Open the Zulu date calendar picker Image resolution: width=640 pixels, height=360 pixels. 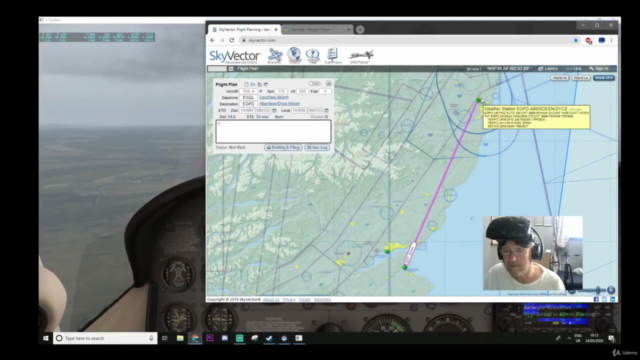tap(274, 110)
